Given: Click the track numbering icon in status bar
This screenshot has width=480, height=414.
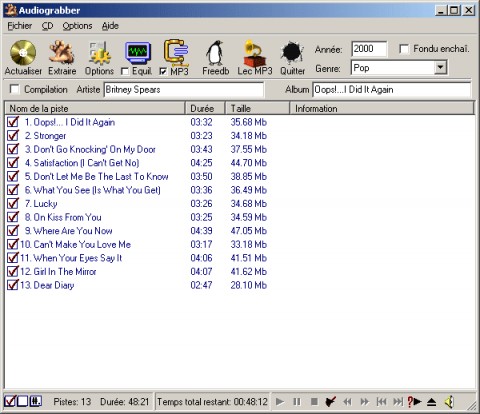Looking at the screenshot, I should tap(35, 401).
